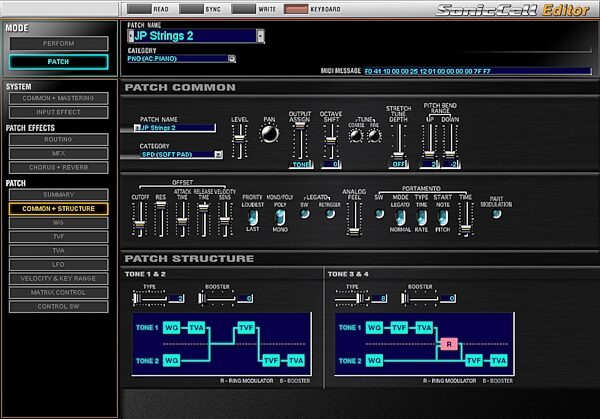Adjust the Octave Shift slider
The image size is (600, 419).
pos(331,141)
